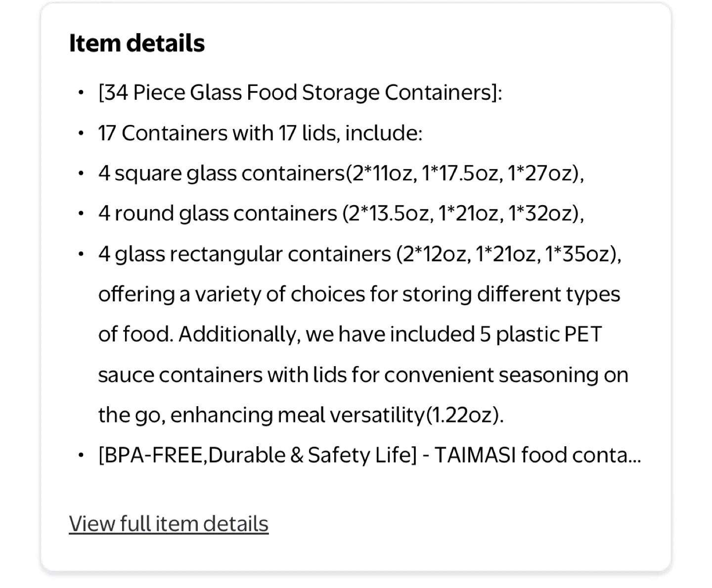The width and height of the screenshot is (712, 588).
Task: Click the line starting with offering a variety
Action: (x=359, y=294)
